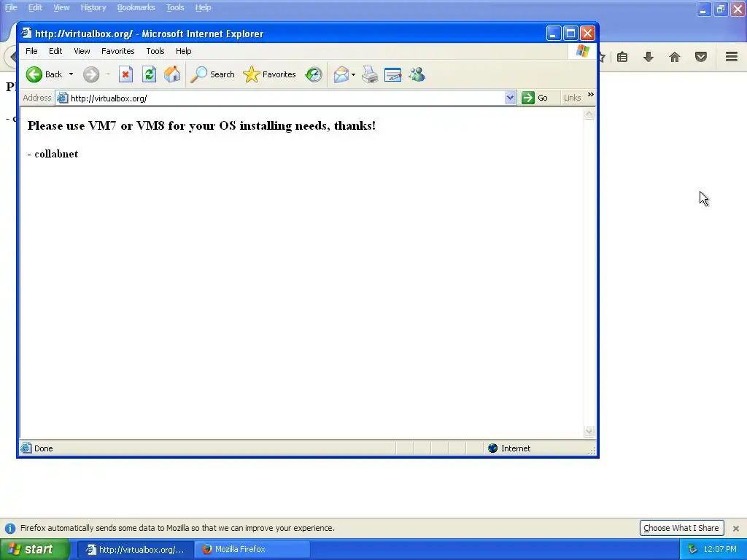The height and width of the screenshot is (560, 747).
Task: Open the Firefox hamburger menu
Action: click(x=732, y=57)
